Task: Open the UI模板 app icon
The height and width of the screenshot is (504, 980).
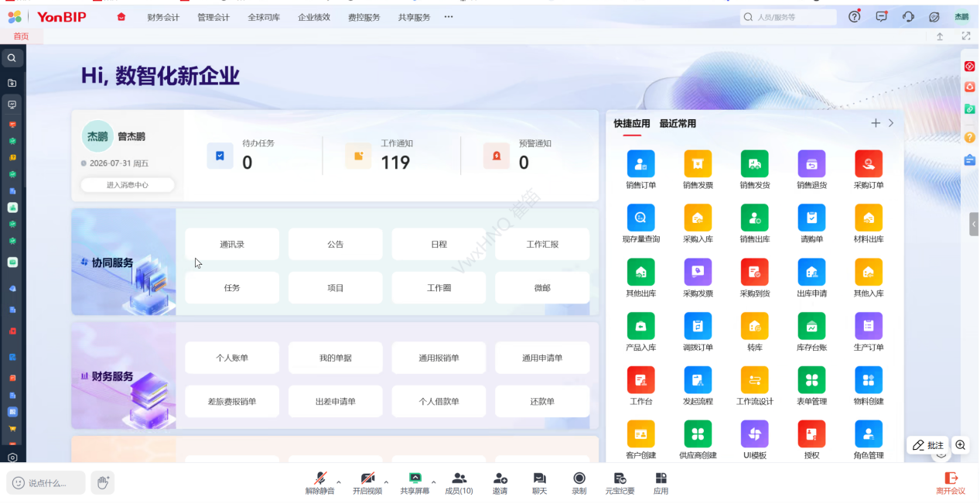Action: [x=755, y=434]
